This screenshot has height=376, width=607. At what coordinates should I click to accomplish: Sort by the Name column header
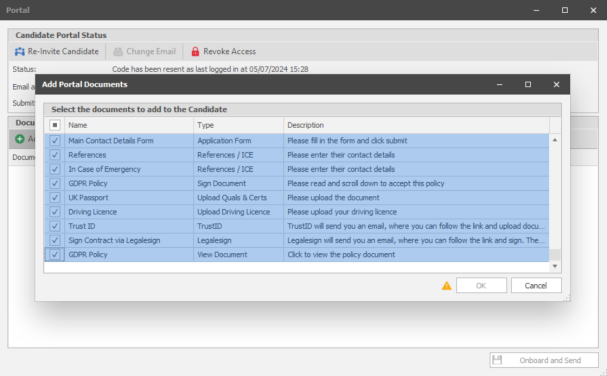tap(129, 125)
